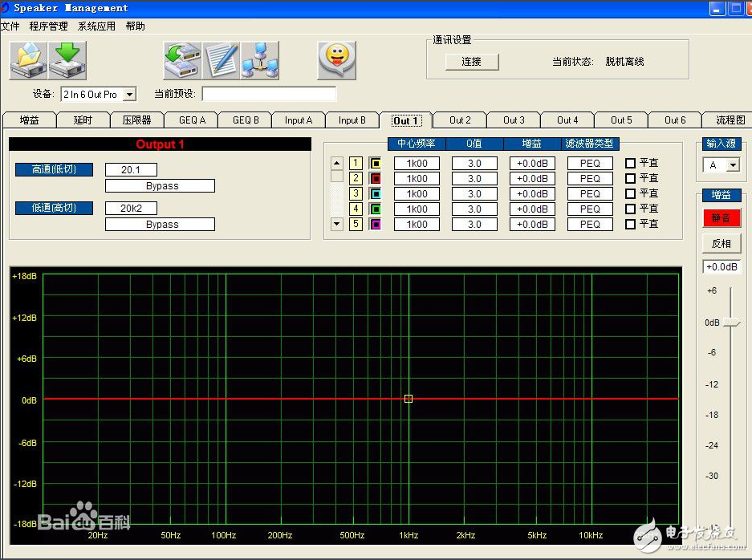752x560 pixels.
Task: Click the network connection icon
Action: pos(260,60)
